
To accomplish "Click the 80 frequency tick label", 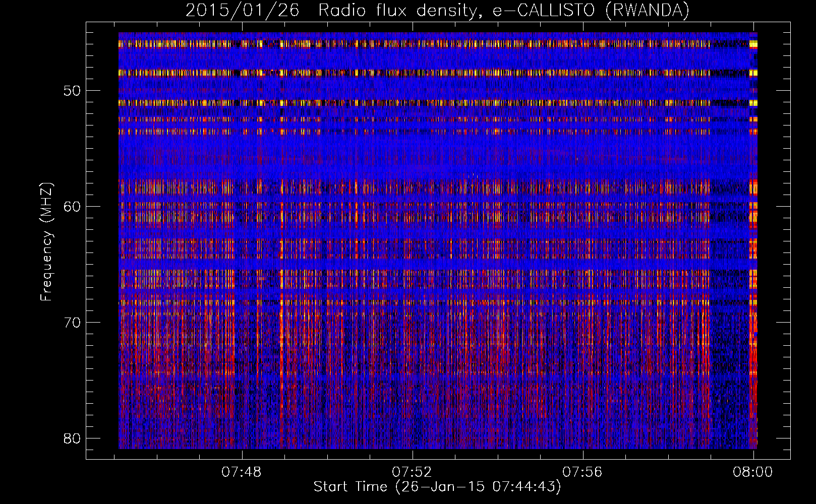I will pyautogui.click(x=73, y=438).
